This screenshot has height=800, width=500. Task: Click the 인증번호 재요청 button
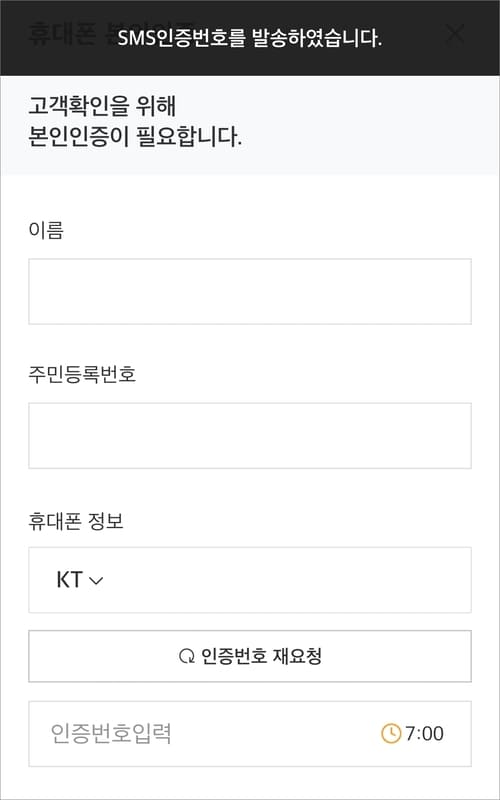(250, 656)
